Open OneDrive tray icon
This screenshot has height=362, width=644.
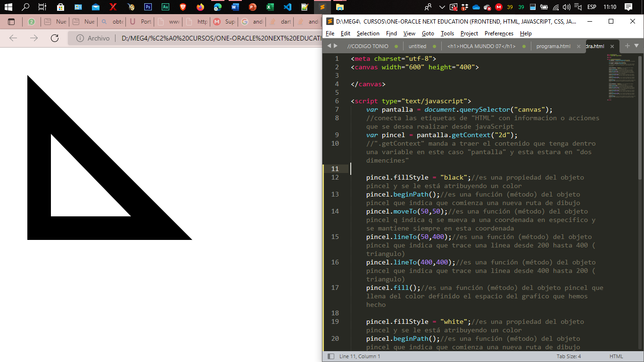tap(476, 7)
